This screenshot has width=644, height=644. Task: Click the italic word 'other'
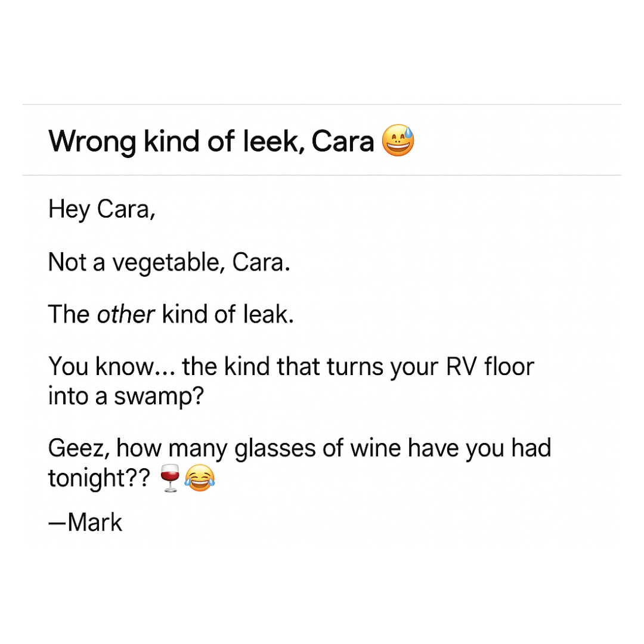point(126,315)
